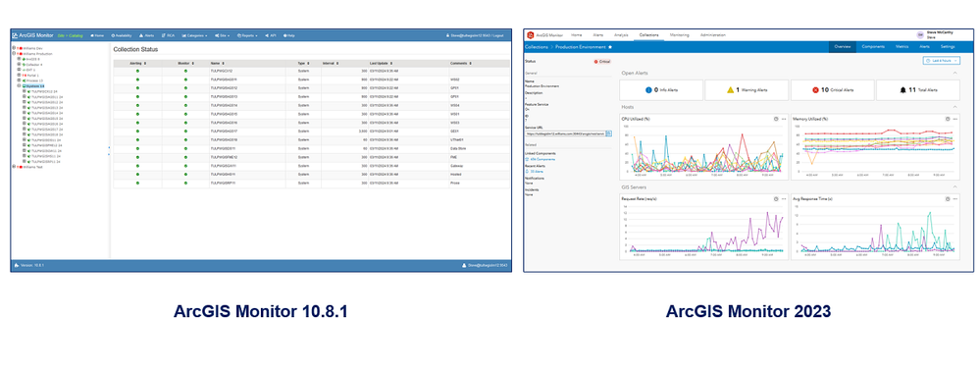Open Site dropdown in 10.8.1 nav bar
Image resolution: width=980 pixels, height=371 pixels.
click(224, 35)
